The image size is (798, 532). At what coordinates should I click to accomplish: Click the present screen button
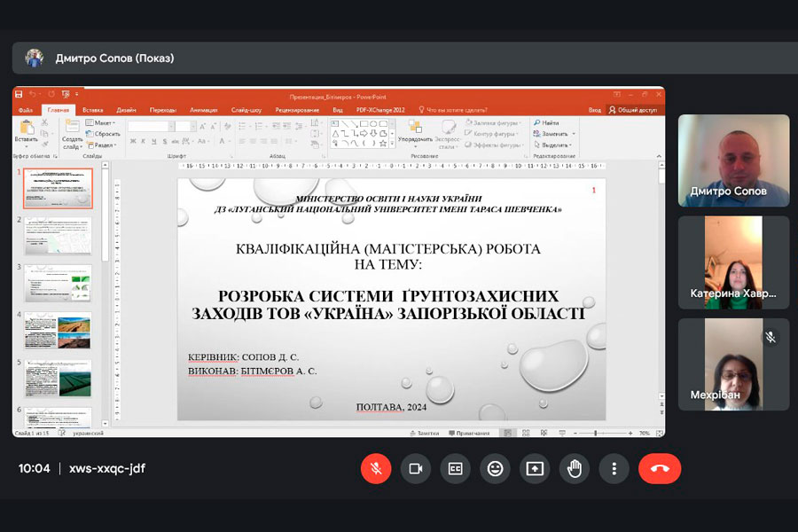point(535,469)
